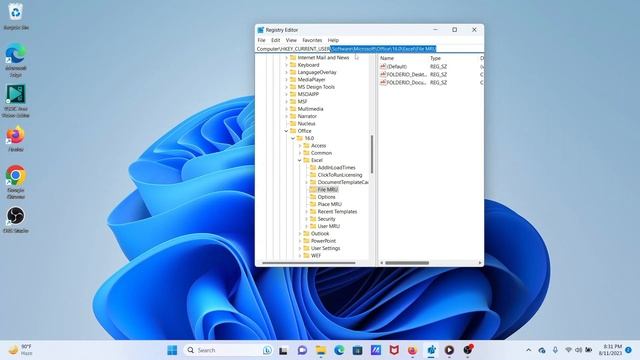Select the AddInLoadTimes key
Image resolution: width=640 pixels, height=360 pixels.
(336, 168)
